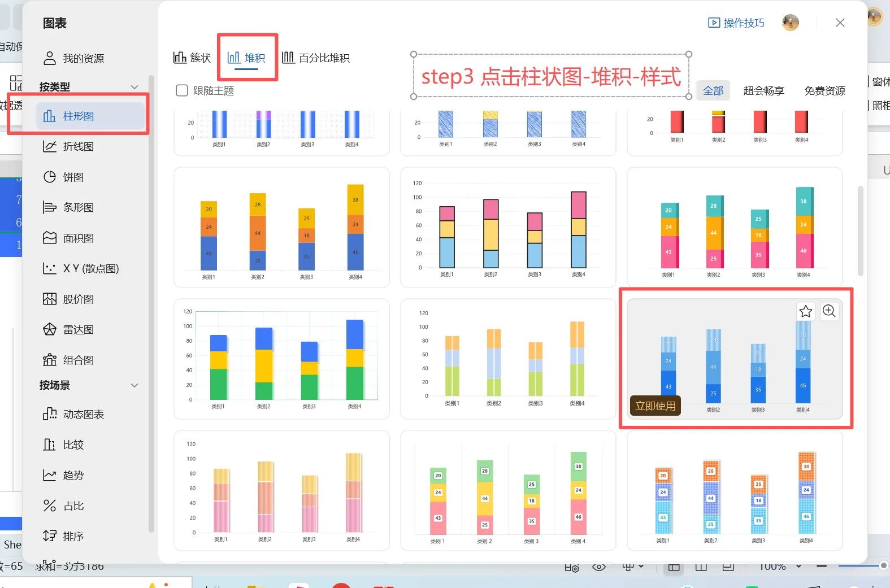The image size is (890, 588).
Task: Preview highlighted chart with magnifier icon
Action: tap(829, 311)
